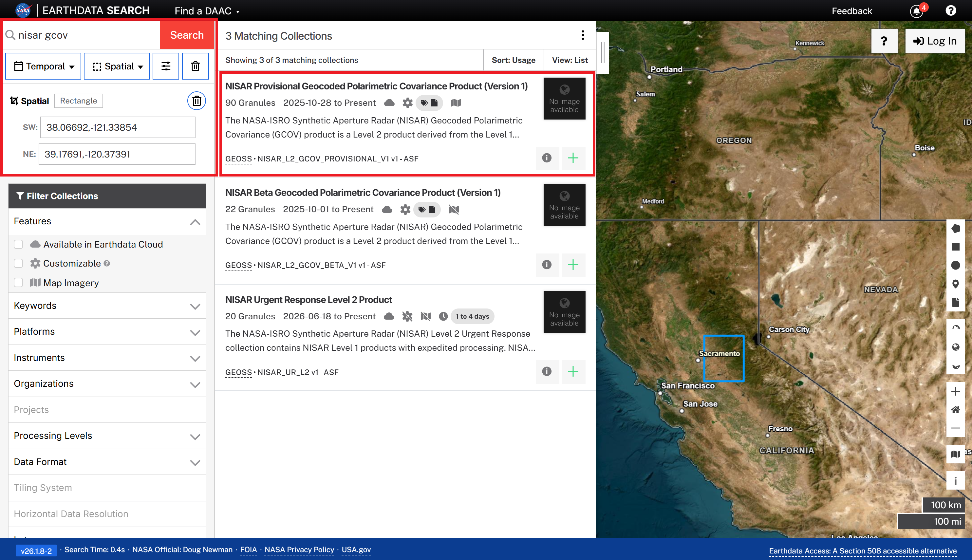This screenshot has height=560, width=972.
Task: Click Provisional collection 'No image available' thumbnail
Action: point(564,99)
